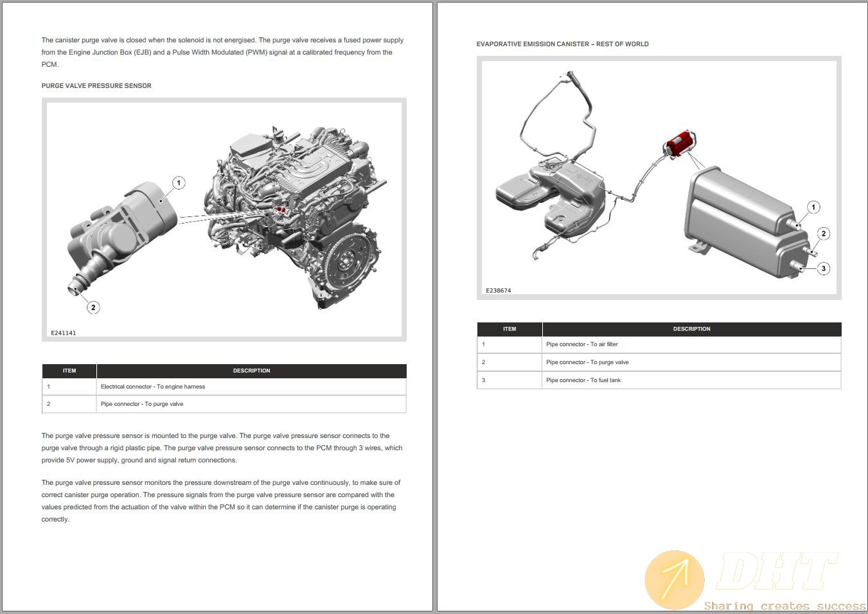Select right table cell 'Pipe connector - To purge valve'
The height and width of the screenshot is (614, 868).
692,362
